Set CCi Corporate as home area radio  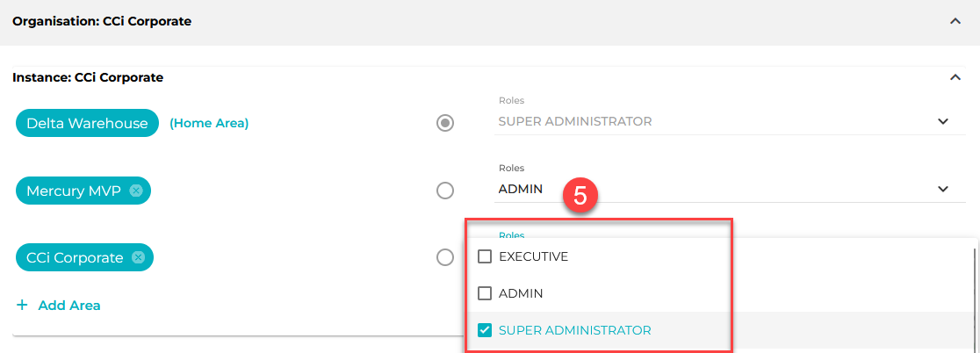(x=445, y=257)
